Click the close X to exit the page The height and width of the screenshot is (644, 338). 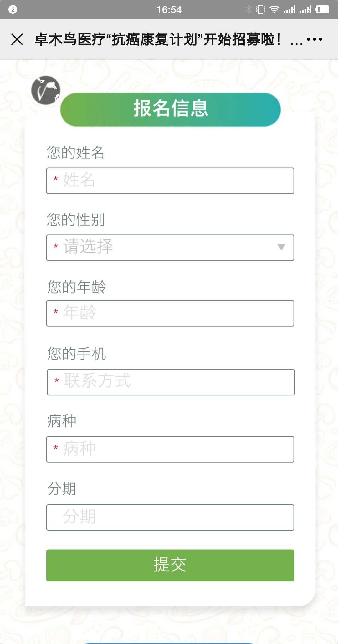[x=16, y=39]
